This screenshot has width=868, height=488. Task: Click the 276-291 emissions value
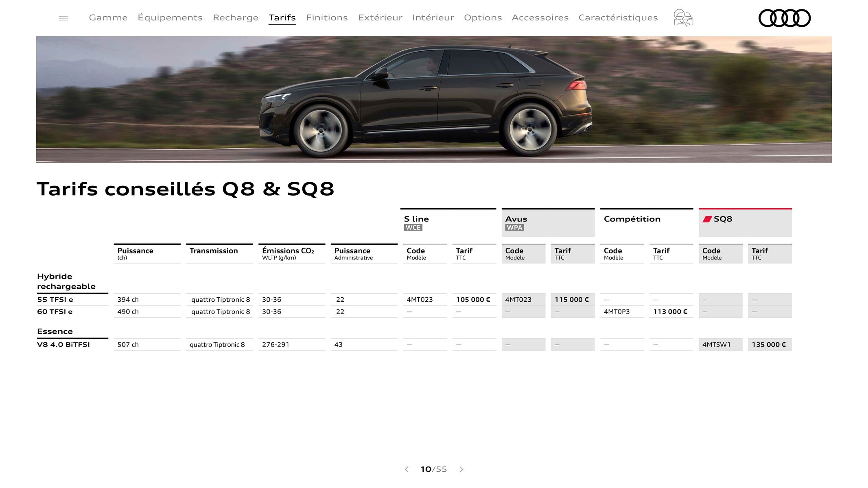tap(275, 344)
